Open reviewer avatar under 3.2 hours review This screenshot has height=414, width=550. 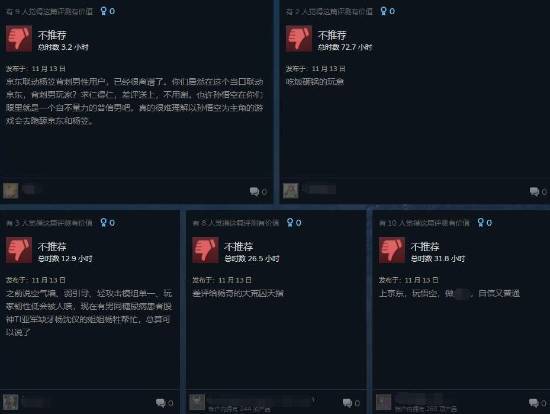(11, 191)
